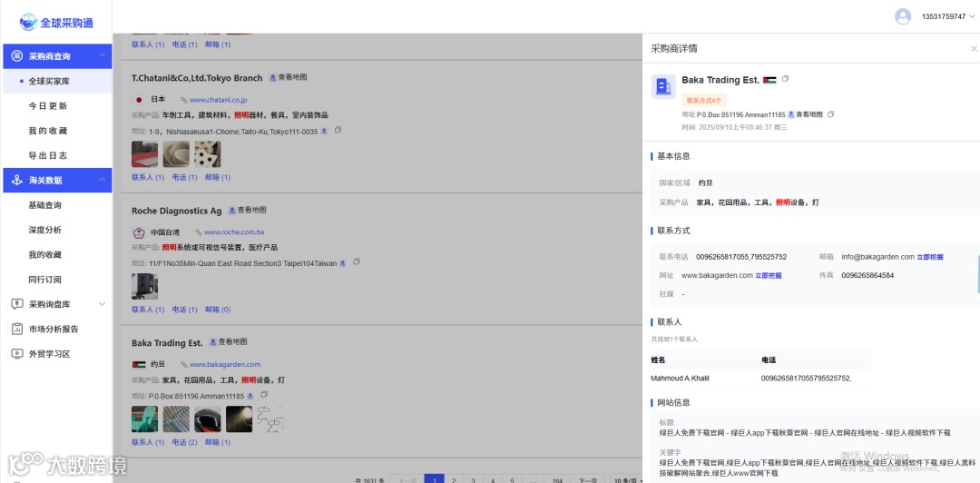The image size is (980, 483).
Task: Expand the 采购询盘库 sidebar menu
Action: [103, 304]
